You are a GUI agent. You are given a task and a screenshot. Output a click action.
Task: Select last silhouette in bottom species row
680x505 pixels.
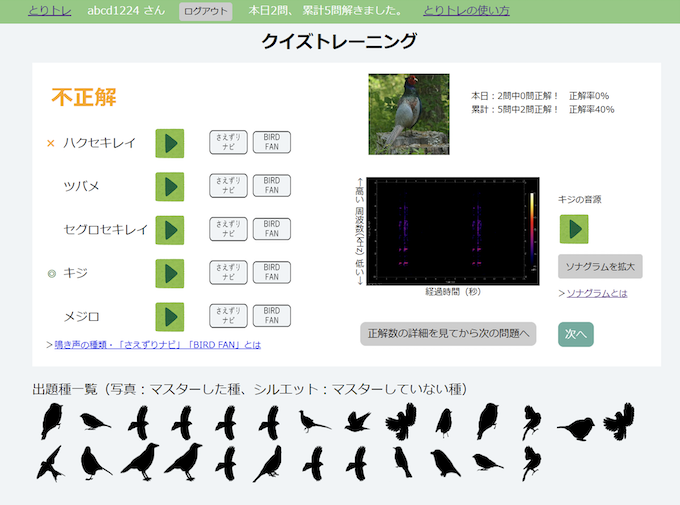click(531, 464)
